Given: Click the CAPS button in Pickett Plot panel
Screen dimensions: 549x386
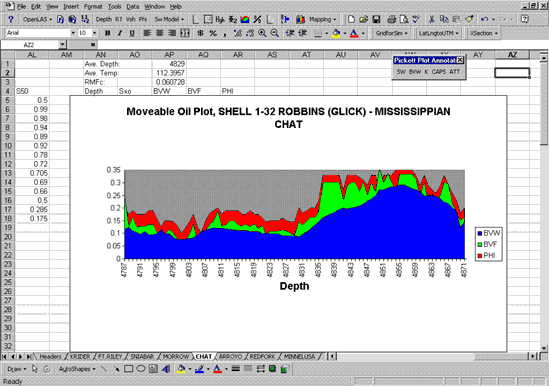Looking at the screenshot, I should click(x=439, y=71).
